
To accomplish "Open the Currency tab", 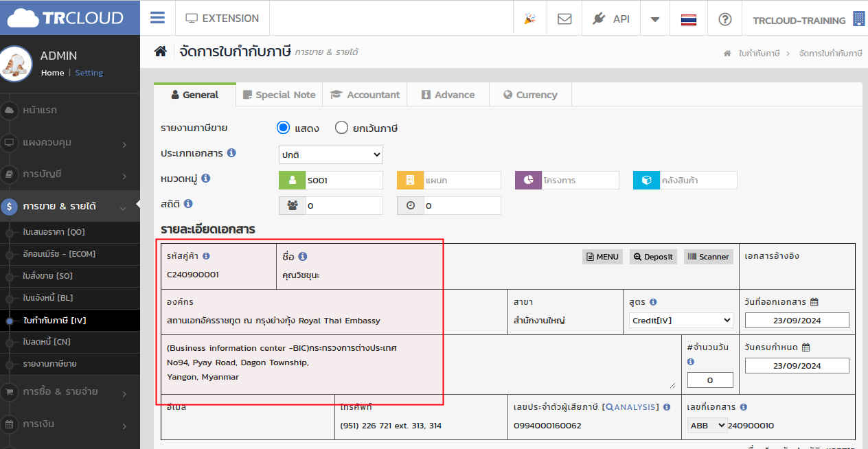I will (530, 95).
